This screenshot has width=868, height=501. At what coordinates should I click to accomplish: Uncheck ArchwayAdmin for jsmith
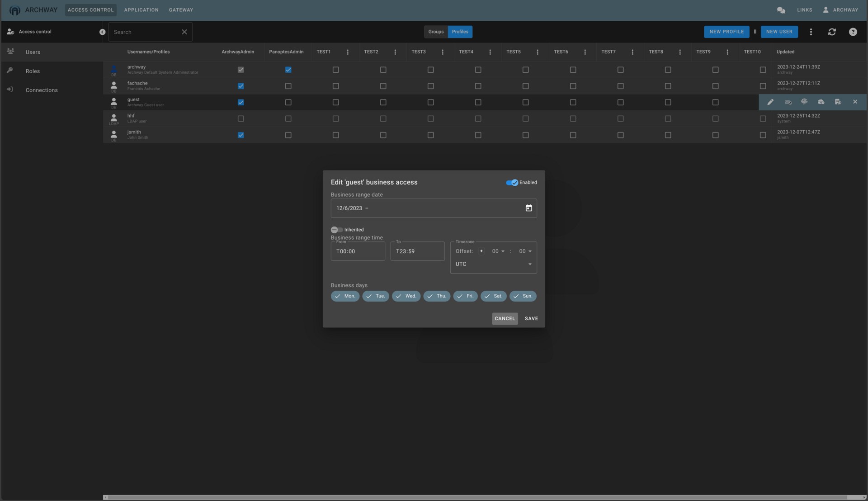[241, 135]
